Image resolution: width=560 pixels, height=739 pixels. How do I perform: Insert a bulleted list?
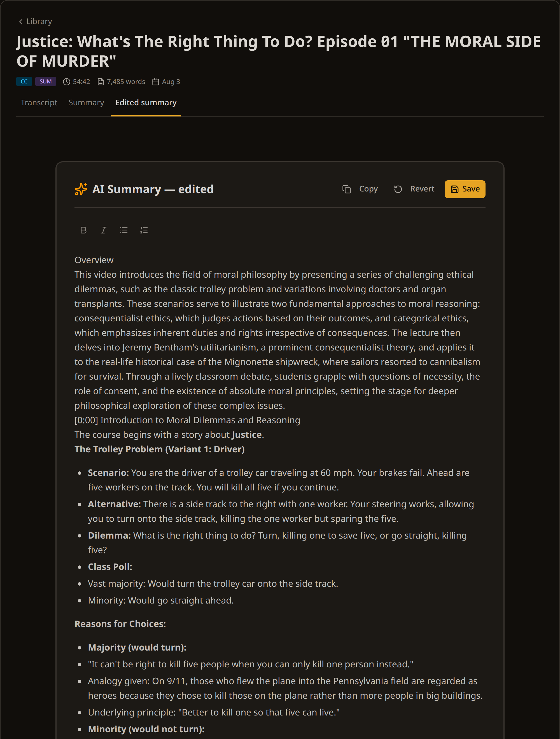(x=124, y=230)
